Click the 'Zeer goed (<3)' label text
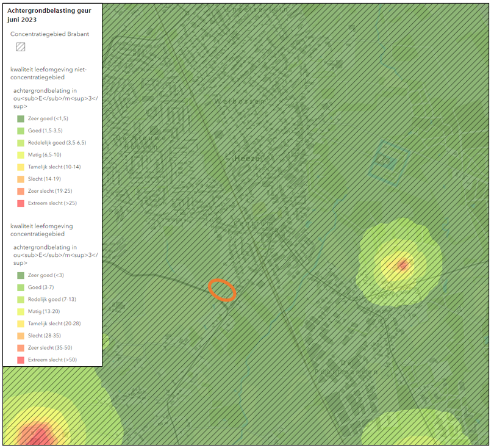494x448 pixels. [46, 275]
